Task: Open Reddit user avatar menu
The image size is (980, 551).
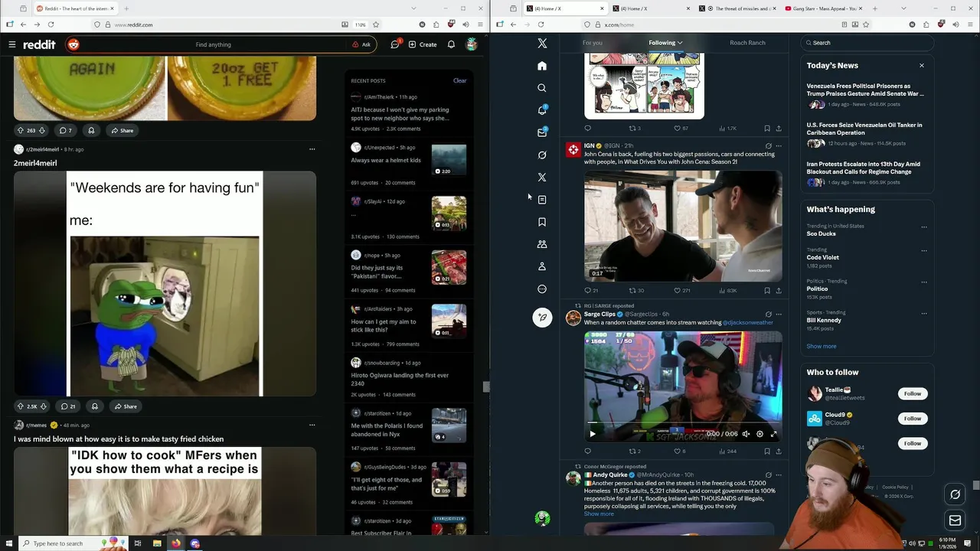Action: 472,44
